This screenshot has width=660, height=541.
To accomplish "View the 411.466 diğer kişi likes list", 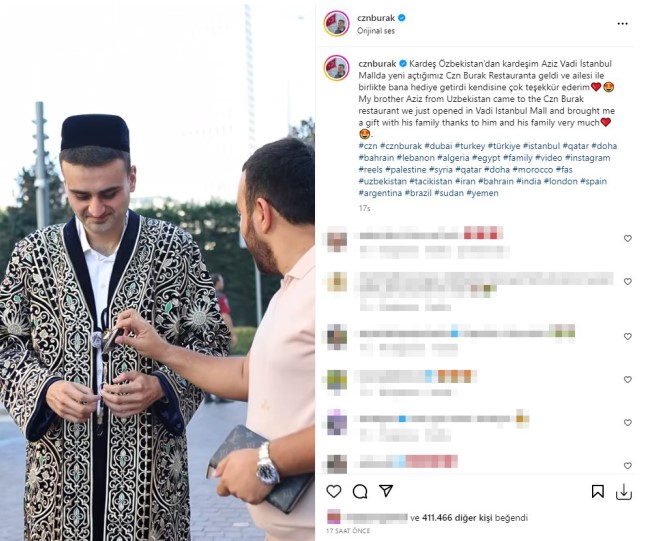I will 457,518.
